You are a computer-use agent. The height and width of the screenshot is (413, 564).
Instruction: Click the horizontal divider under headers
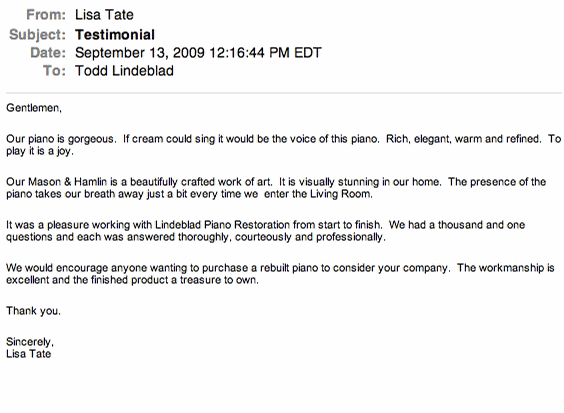[x=284, y=93]
